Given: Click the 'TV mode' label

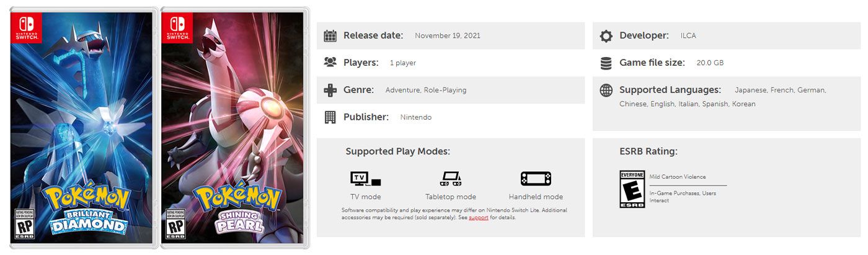Looking at the screenshot, I should 366,197.
